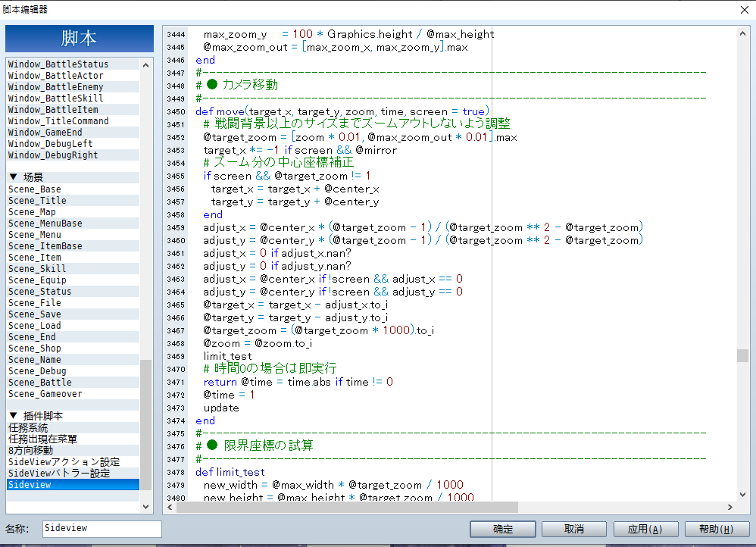Image resolution: width=756 pixels, height=547 pixels.
Task: Open the Scene_Gameover script
Action: coord(73,394)
